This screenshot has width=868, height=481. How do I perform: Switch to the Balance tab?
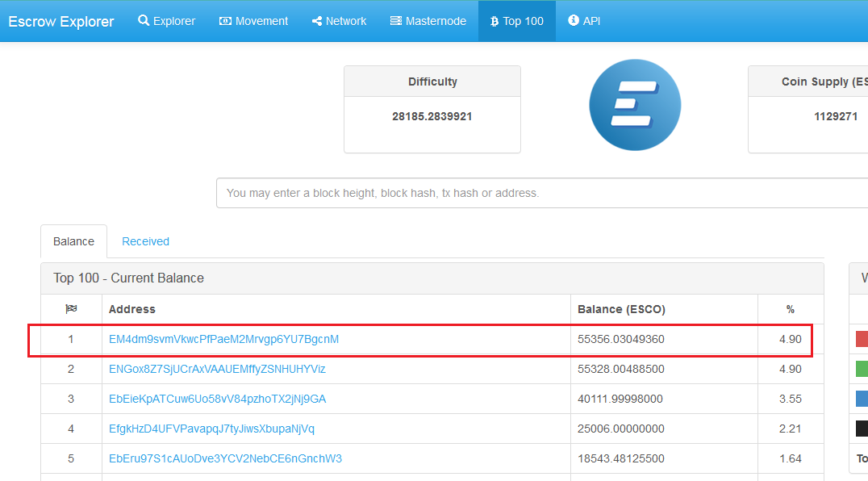73,241
